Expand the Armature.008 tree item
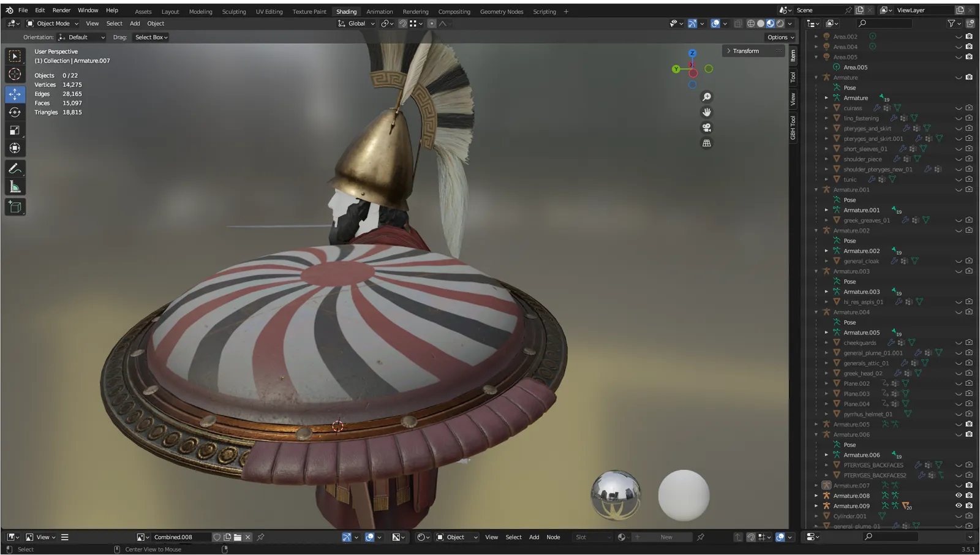 tap(816, 496)
